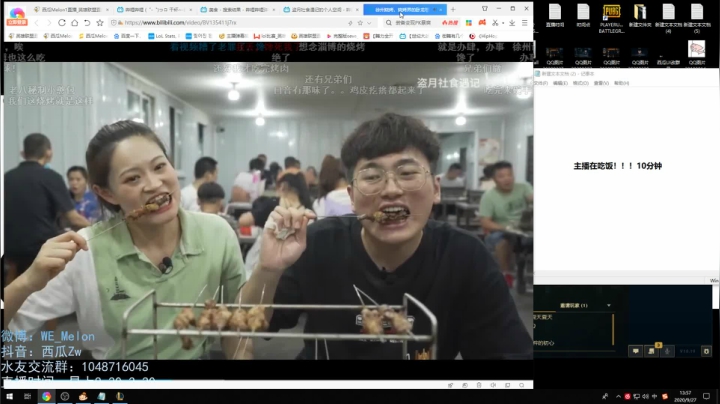Bookmark page with star icon left of address bar

(100, 22)
